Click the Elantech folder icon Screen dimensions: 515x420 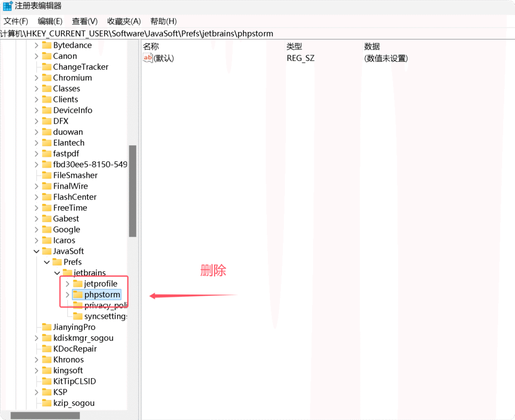pos(47,142)
